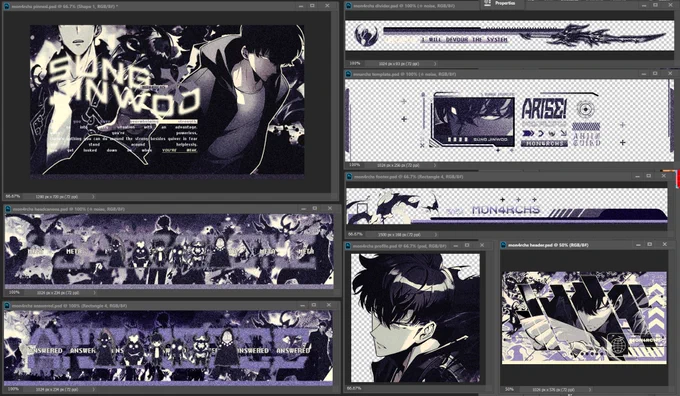The width and height of the screenshot is (680, 396).
Task: Expand status bar arrow in footer.psd window
Action: (x=436, y=235)
